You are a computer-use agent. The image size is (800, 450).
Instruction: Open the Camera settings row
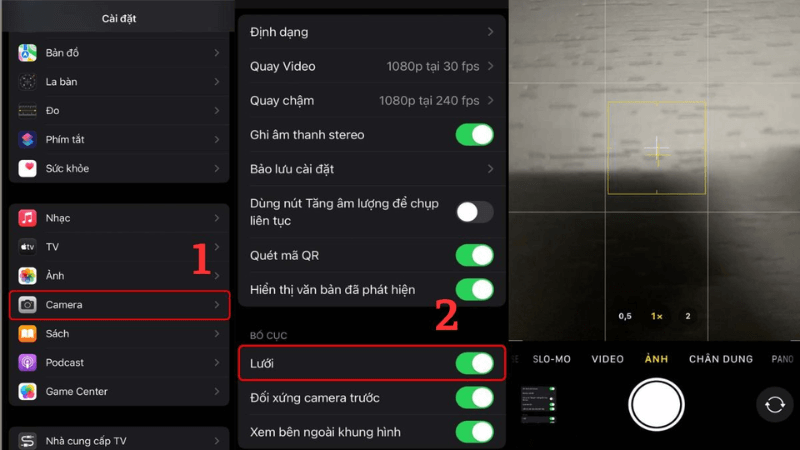click(119, 305)
